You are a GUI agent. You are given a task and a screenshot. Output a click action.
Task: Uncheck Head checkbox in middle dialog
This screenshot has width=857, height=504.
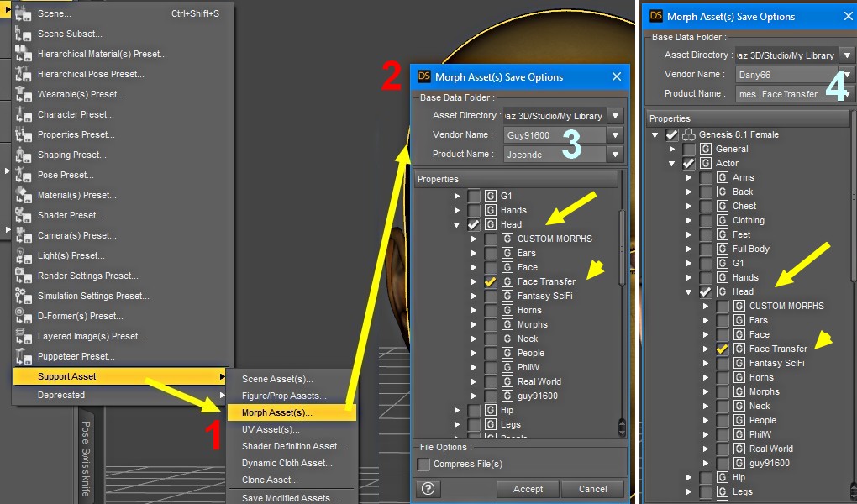tap(474, 224)
